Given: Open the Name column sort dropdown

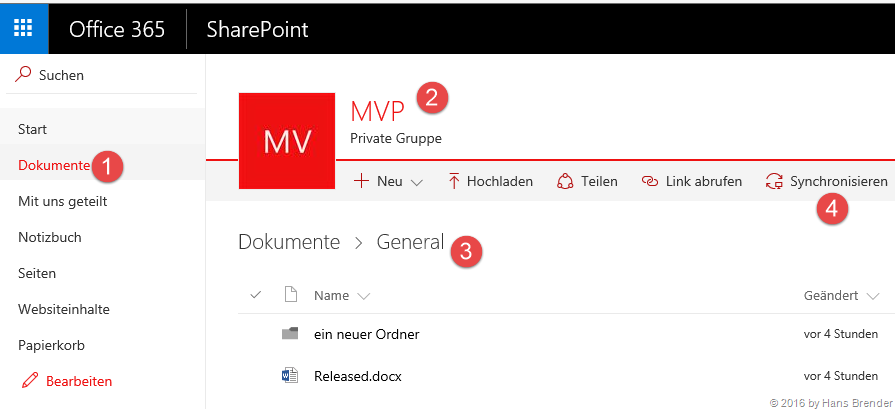Looking at the screenshot, I should 363,296.
